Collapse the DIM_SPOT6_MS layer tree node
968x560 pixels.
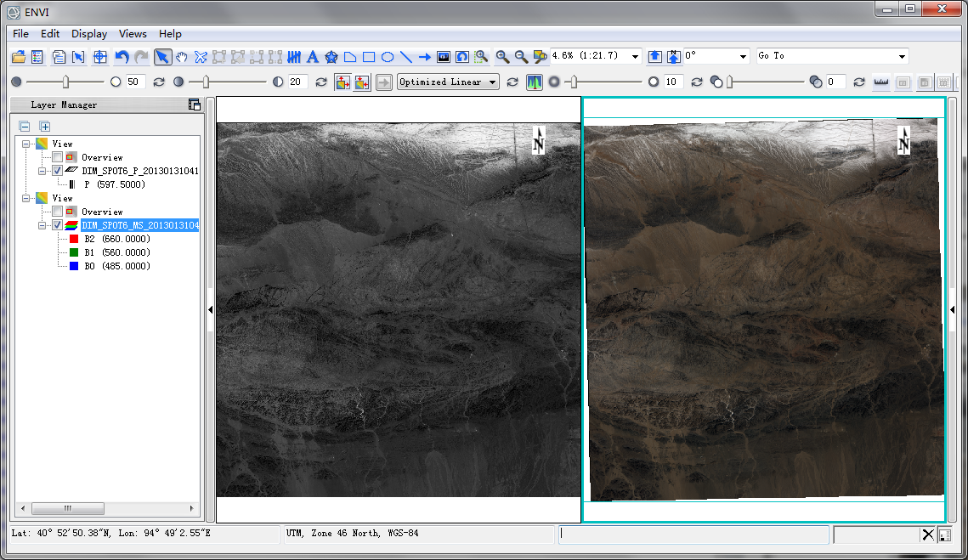click(x=43, y=225)
